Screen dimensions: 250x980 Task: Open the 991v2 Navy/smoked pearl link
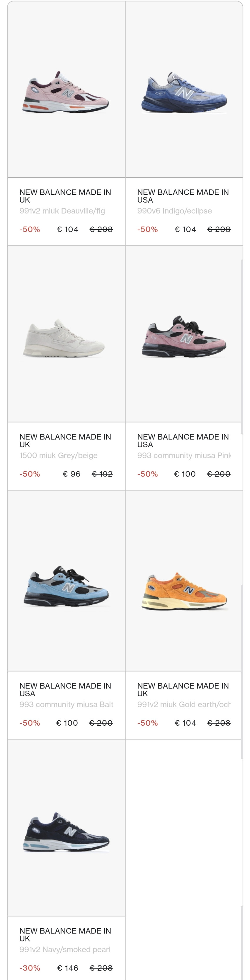click(x=65, y=949)
